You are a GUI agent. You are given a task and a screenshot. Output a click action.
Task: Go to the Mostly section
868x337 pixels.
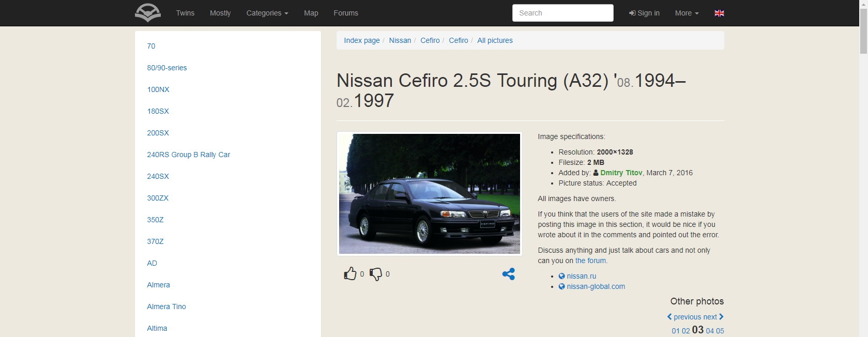[x=220, y=13]
